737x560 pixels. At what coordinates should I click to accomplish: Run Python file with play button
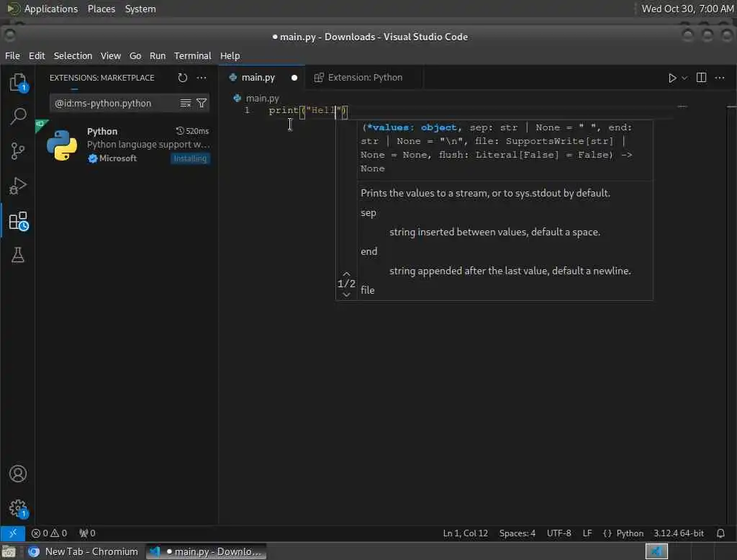[x=672, y=78]
